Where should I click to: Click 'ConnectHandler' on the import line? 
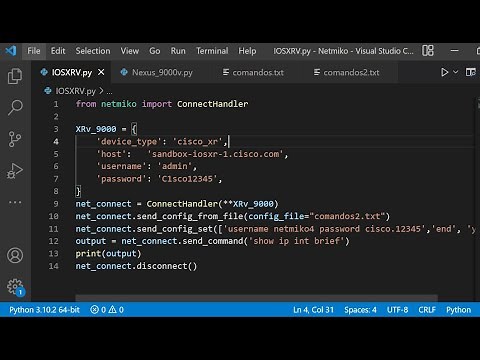pos(213,104)
